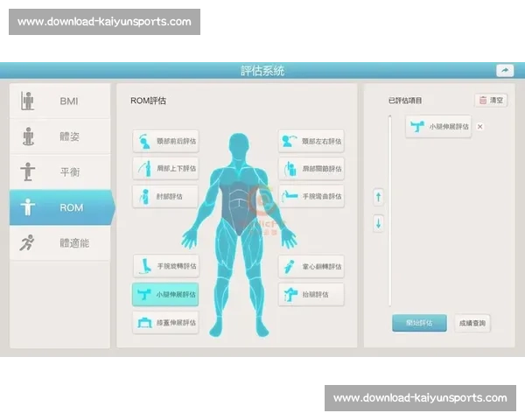
Task: Pick 掌心翻轉評估 palm flip assessment
Action: point(311,267)
